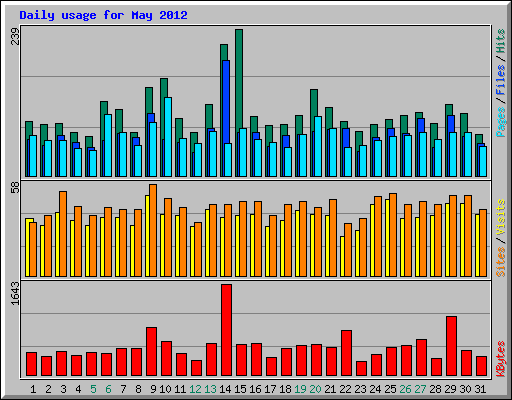Screen dimensions: 512x400
Task: Click the orange bar for day 3
Action: point(63,234)
